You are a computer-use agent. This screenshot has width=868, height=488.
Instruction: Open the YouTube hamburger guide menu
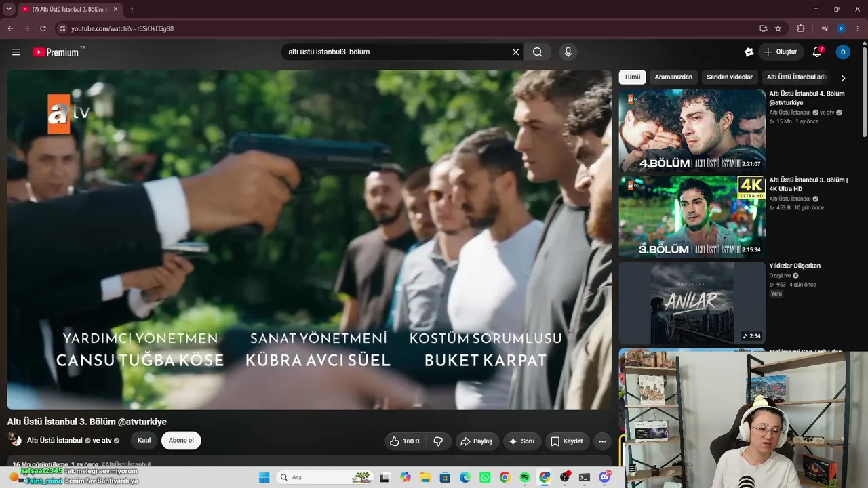click(16, 52)
